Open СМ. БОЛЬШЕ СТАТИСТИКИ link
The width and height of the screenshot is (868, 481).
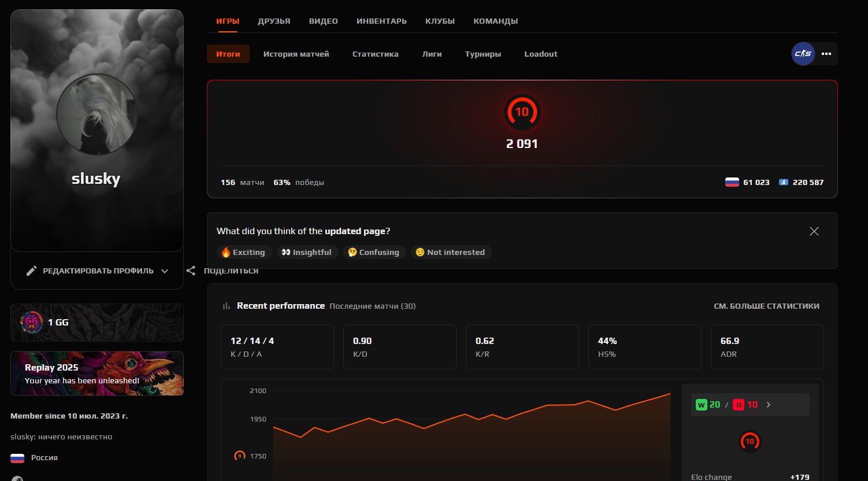pos(767,306)
